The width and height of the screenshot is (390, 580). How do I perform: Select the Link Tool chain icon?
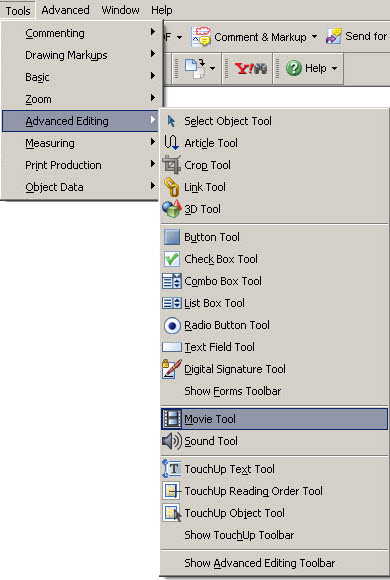coord(172,187)
